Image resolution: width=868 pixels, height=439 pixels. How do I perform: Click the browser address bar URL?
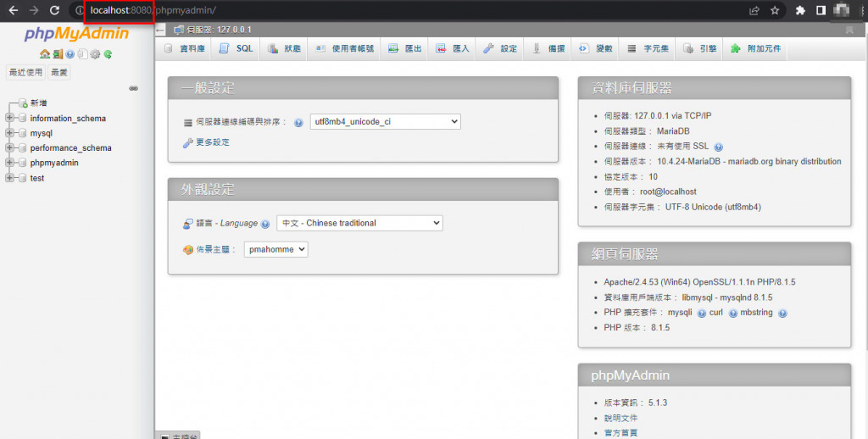[153, 10]
